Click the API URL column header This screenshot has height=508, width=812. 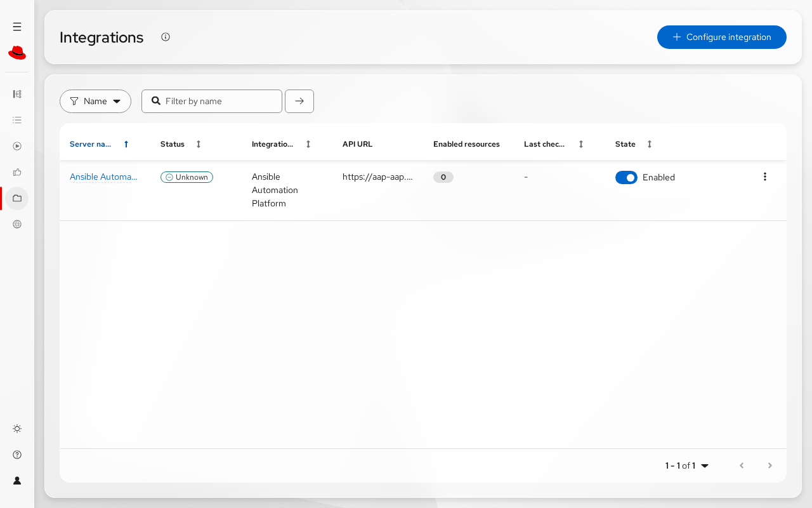357,144
